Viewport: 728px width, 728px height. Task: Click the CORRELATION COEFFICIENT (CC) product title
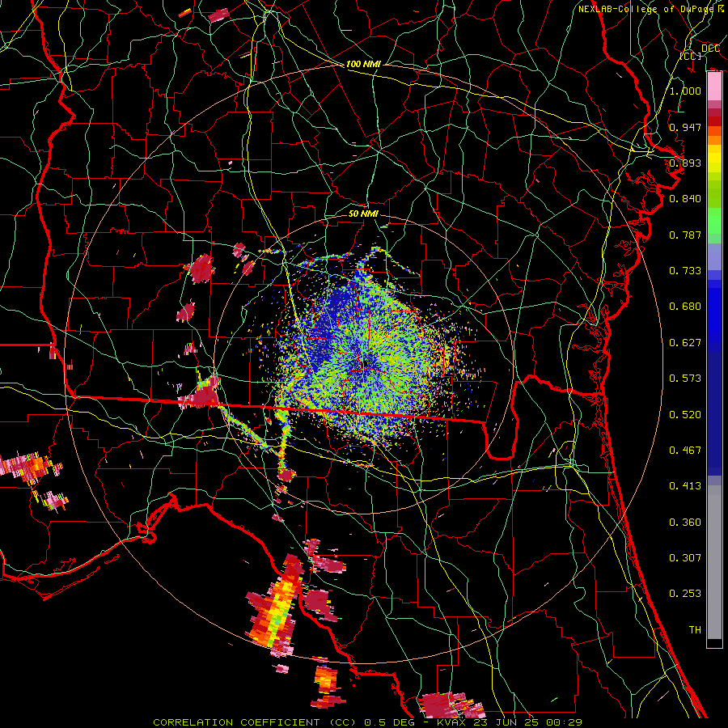256,722
